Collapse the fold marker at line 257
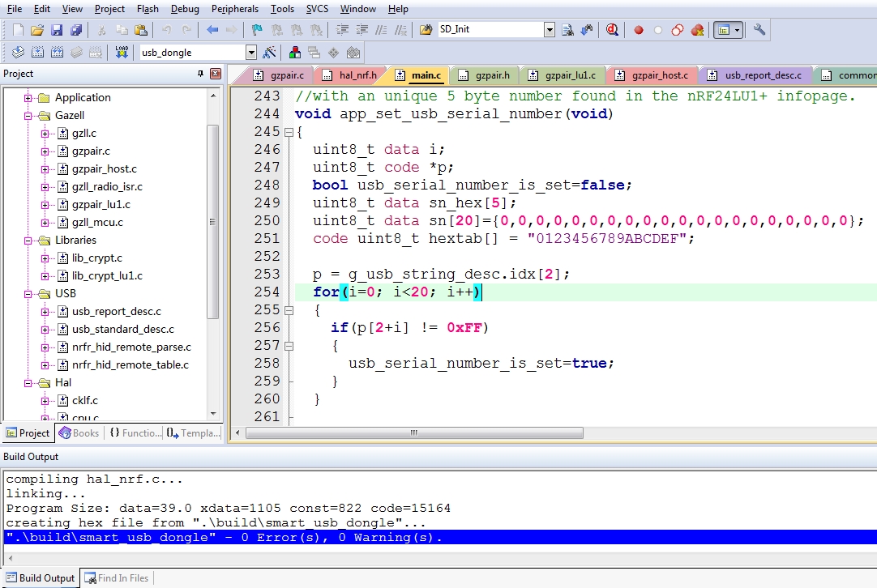This screenshot has width=877, height=588. (289, 346)
